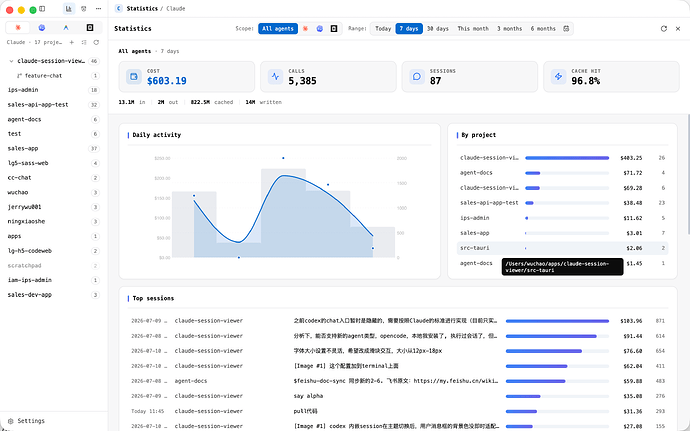Switch to the blue Codex agent tab in sidebar
The image size is (690, 431).
(42, 28)
